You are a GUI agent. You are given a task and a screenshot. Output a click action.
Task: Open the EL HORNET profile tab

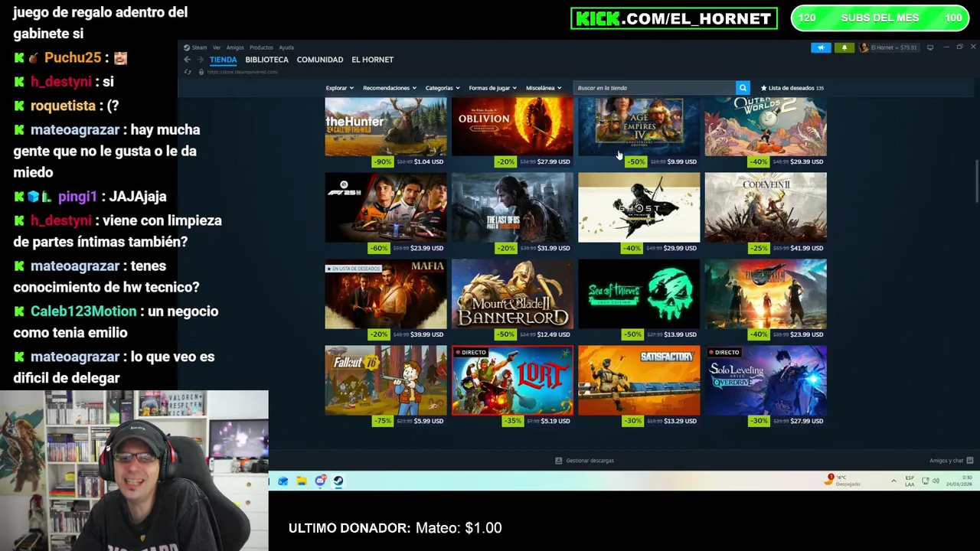click(373, 60)
